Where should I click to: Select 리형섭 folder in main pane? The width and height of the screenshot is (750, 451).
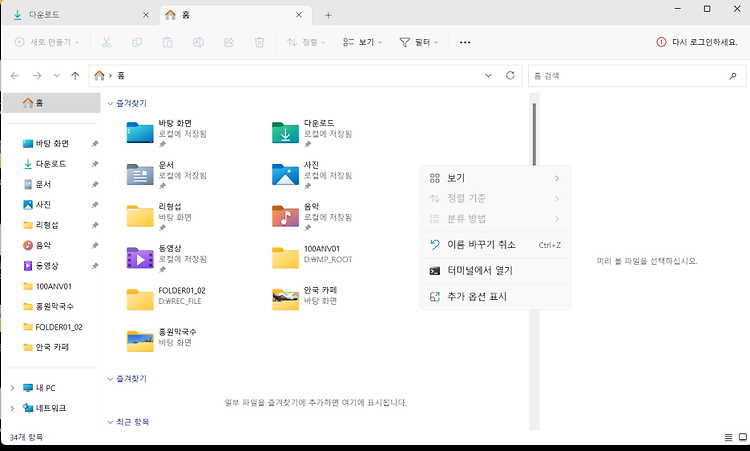point(140,216)
